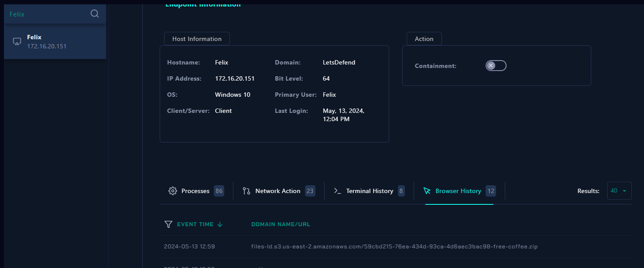The width and height of the screenshot is (644, 268).
Task: Click the Host Information section label
Action: pyautogui.click(x=197, y=39)
